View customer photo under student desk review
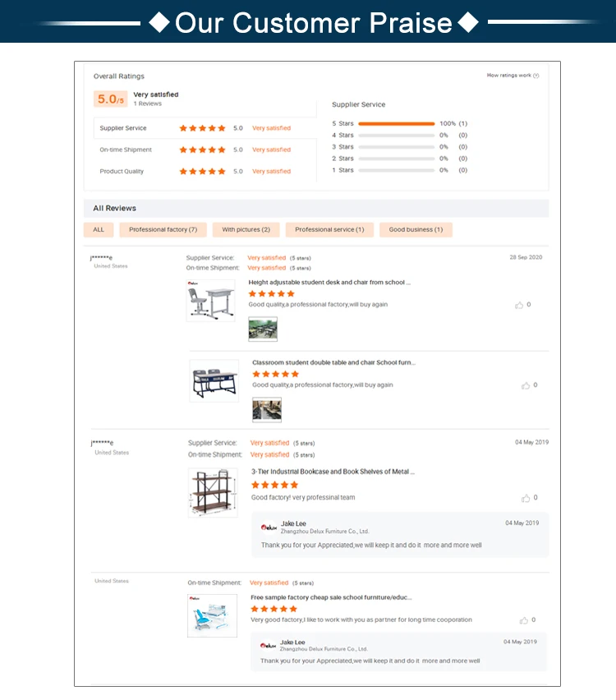The width and height of the screenshot is (616, 700). click(263, 329)
